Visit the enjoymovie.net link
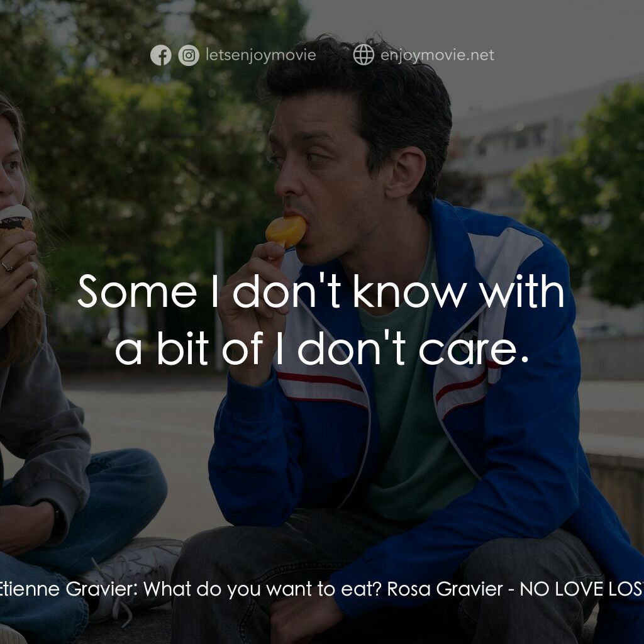The width and height of the screenshot is (644, 644). [x=438, y=55]
